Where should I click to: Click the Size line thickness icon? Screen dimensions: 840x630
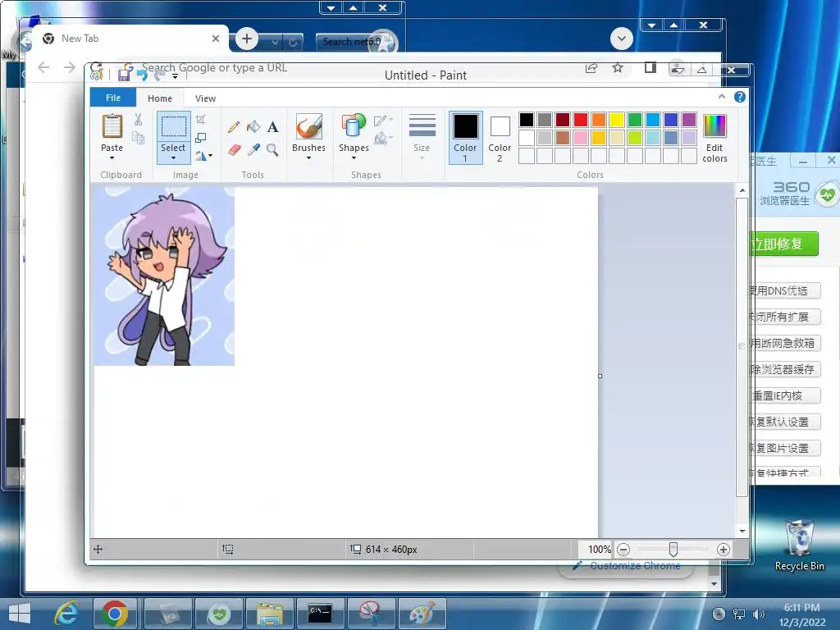tap(422, 126)
